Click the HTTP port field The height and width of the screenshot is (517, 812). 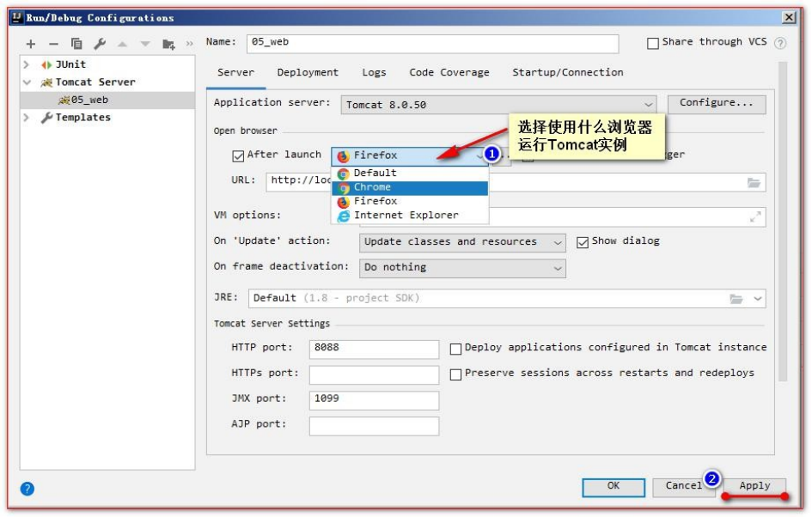[x=374, y=349]
